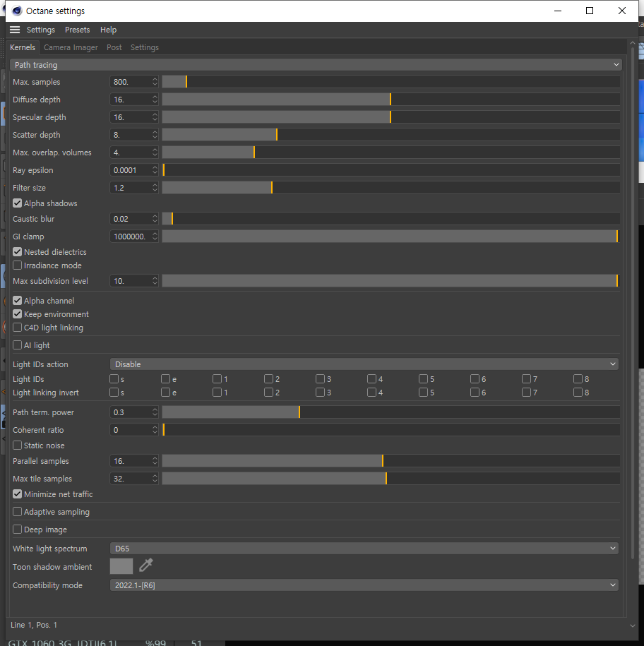Check Light IDs 's' checkbox
644x646 pixels.
point(114,379)
